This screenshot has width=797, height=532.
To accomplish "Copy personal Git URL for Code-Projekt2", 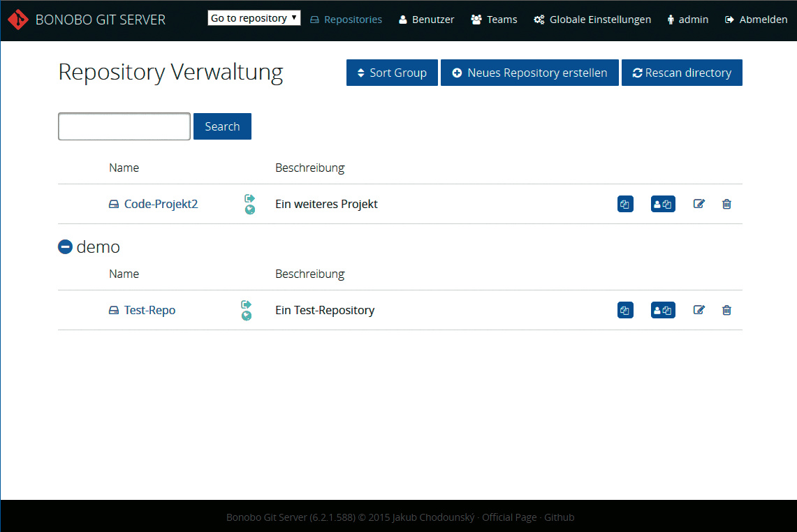I will [x=663, y=204].
